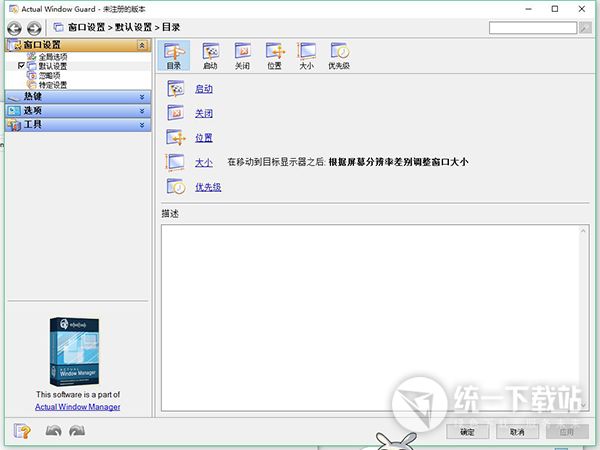This screenshot has width=600, height=450.
Task: Select the 关闭 toolbar icon
Action: (x=242, y=54)
